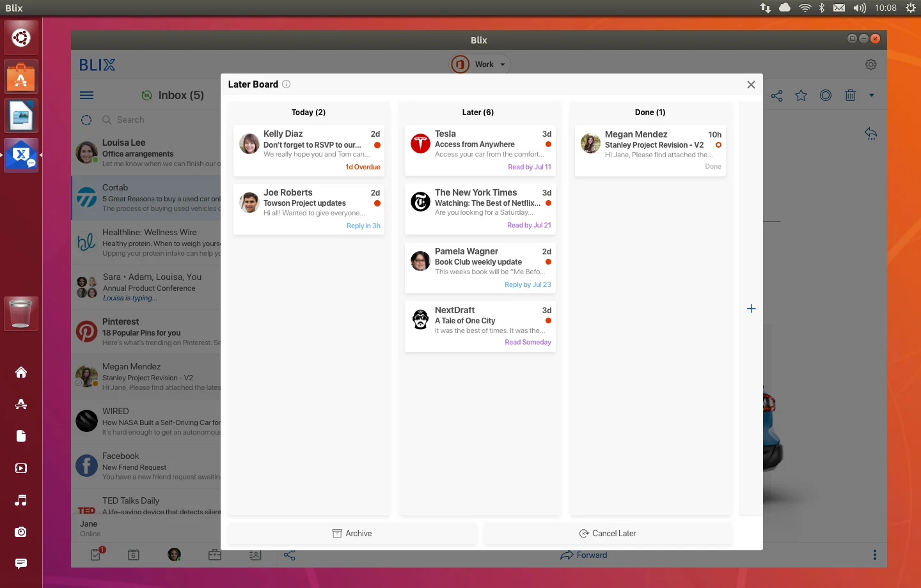Select the Done (1) column header

[x=650, y=112]
